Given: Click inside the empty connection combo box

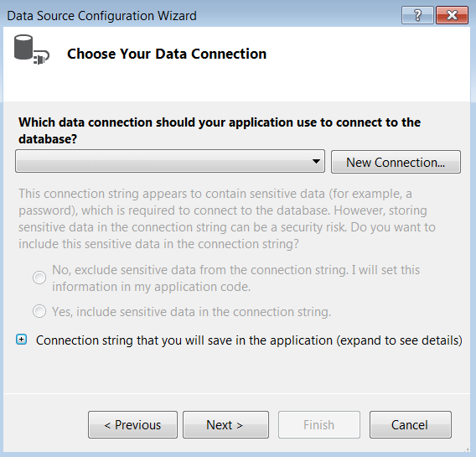Looking at the screenshot, I should point(170,161).
